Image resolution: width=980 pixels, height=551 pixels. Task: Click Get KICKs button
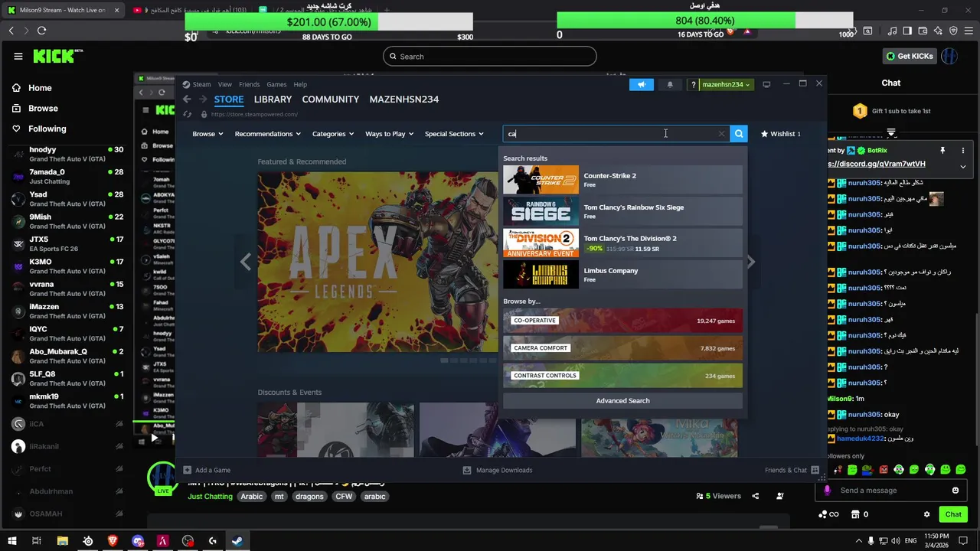(x=909, y=57)
